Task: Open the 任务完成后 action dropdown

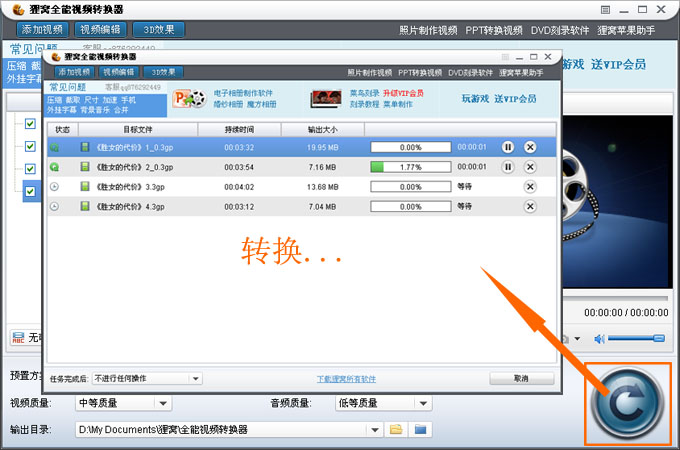Action: 196,378
